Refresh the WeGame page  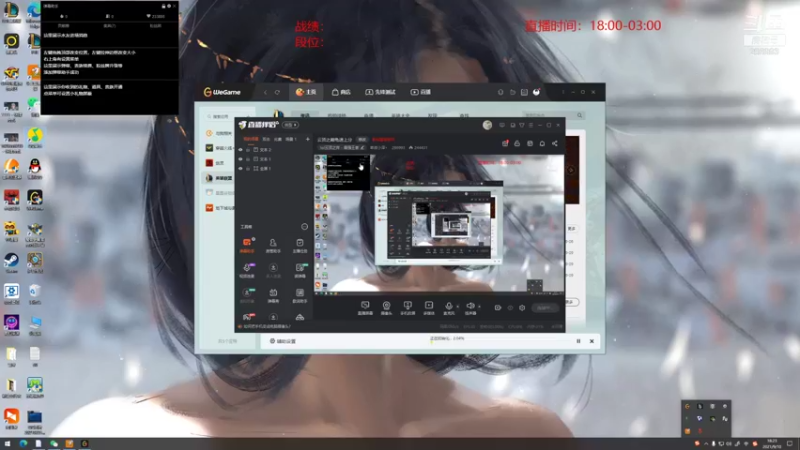pyautogui.click(x=277, y=92)
